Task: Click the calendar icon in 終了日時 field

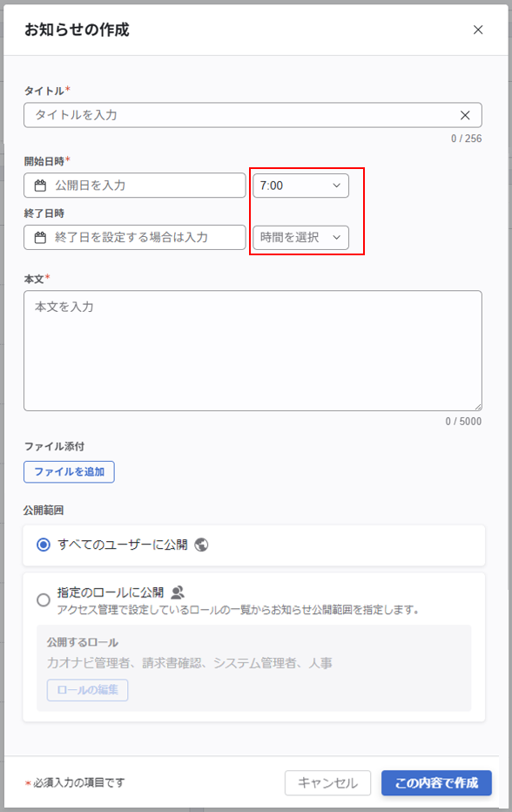Action: point(38,237)
